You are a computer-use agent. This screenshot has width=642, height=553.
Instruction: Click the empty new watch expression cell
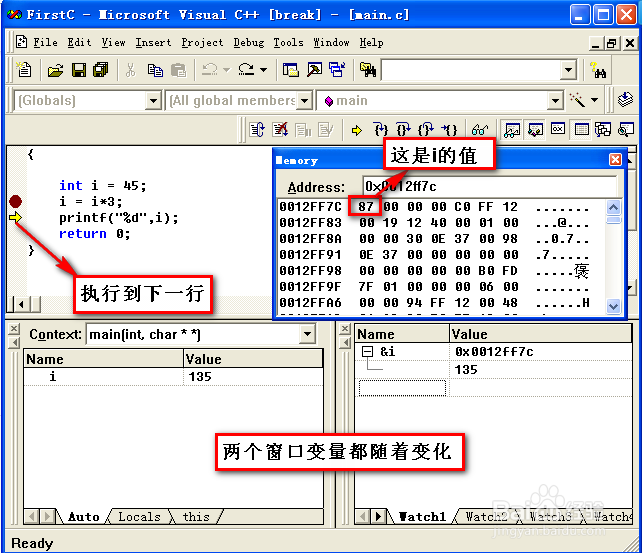pos(402,388)
